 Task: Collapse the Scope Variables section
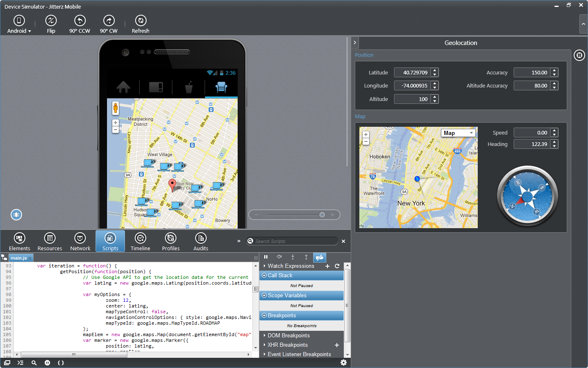264,296
